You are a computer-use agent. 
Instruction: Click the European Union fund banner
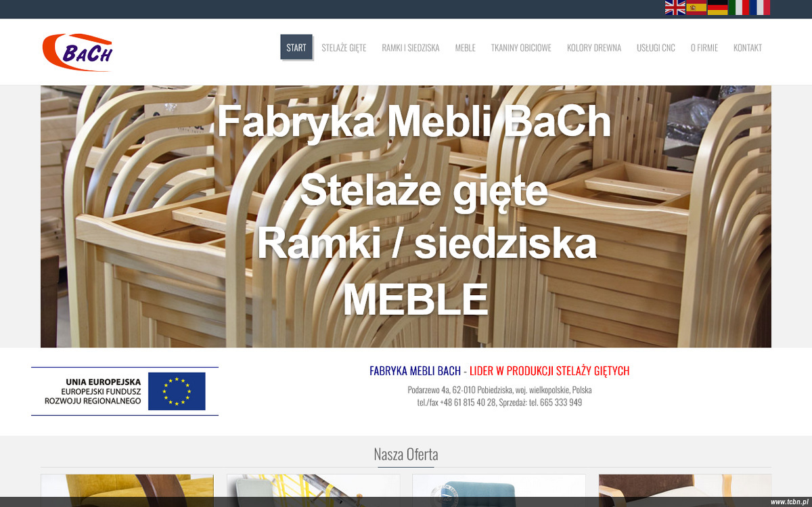coord(125,391)
